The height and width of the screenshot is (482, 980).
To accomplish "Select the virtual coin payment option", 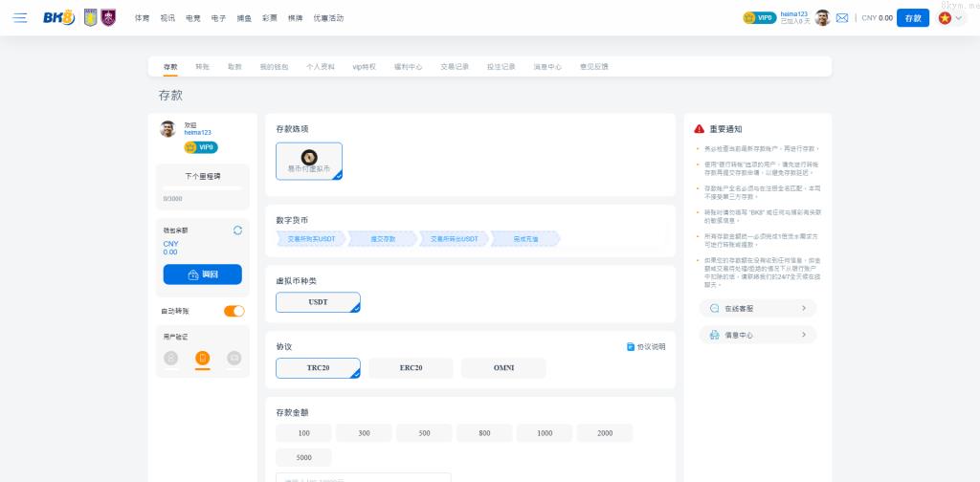I will click(x=309, y=161).
